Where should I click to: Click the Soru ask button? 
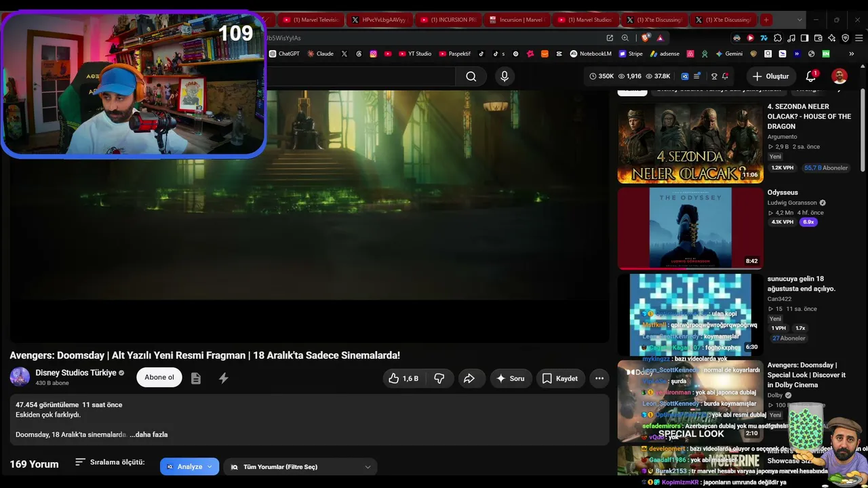tap(510, 378)
